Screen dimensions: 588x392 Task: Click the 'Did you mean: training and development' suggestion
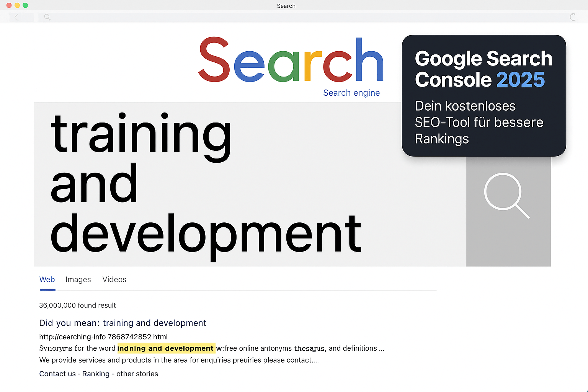click(122, 323)
